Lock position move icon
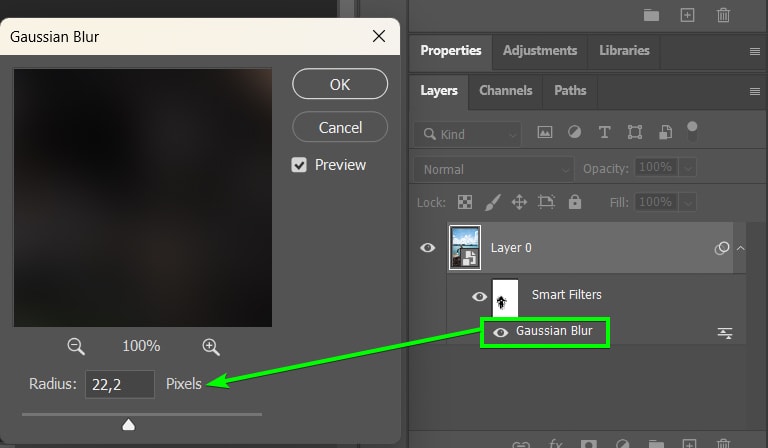 coord(519,202)
